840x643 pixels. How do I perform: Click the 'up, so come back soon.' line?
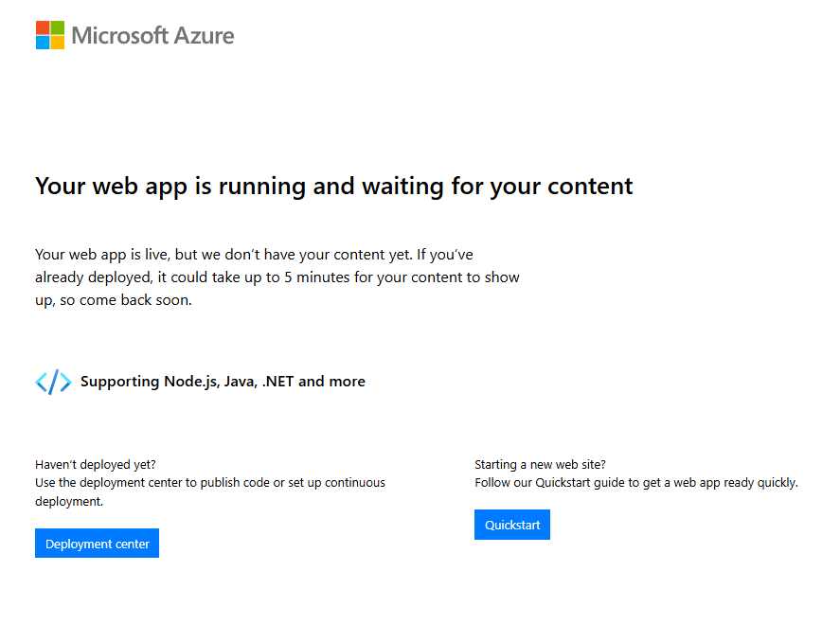(x=114, y=300)
